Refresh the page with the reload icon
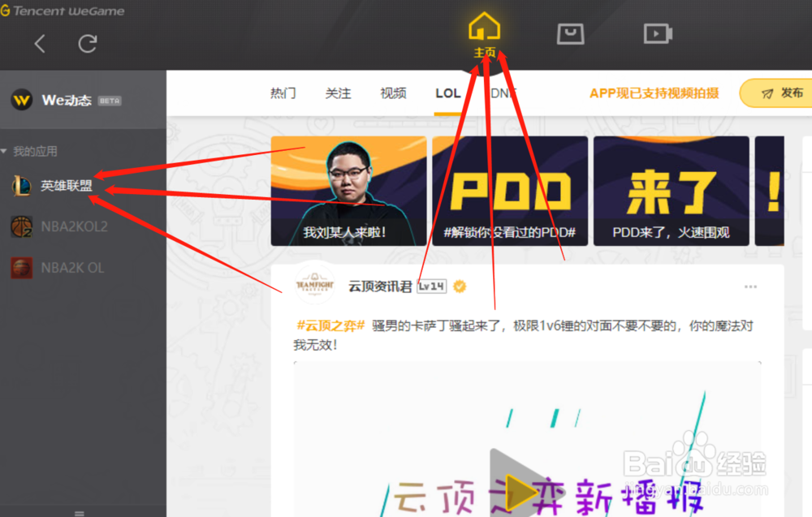The image size is (812, 517). [x=88, y=44]
